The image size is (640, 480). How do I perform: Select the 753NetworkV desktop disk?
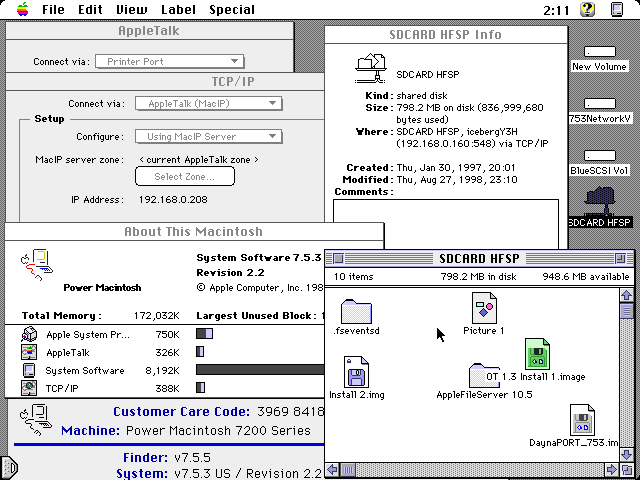(600, 104)
